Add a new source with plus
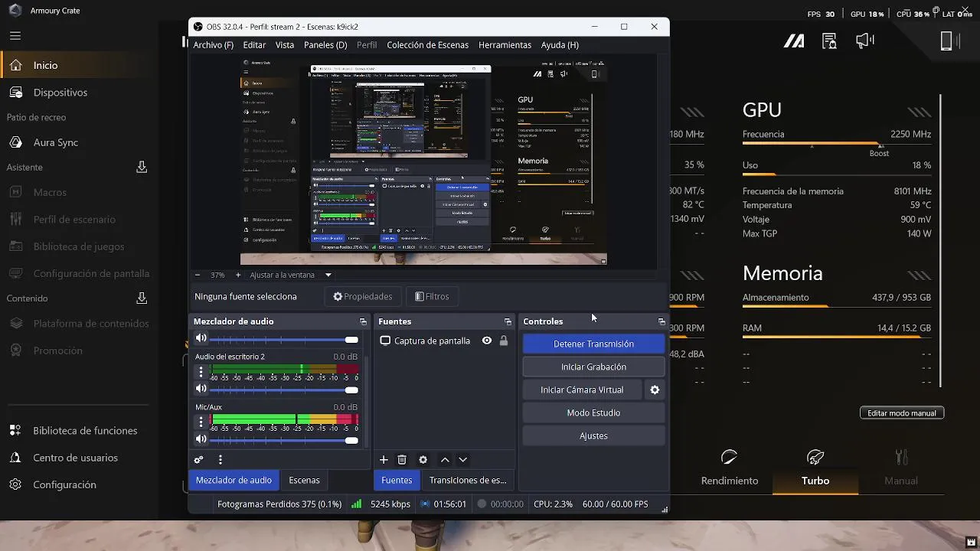The height and width of the screenshot is (551, 980). click(x=384, y=460)
